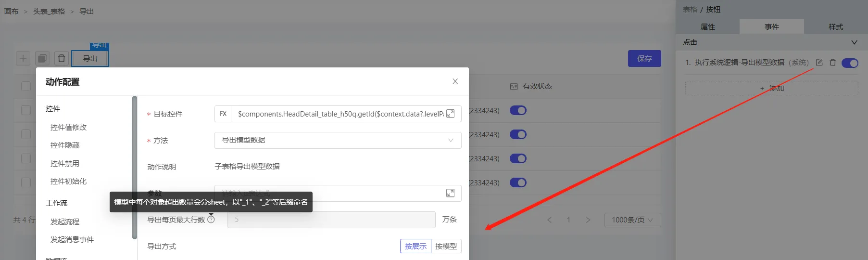Click the trash delete icon in toolbar
Screen dimensions: 868x260
[x=62, y=58]
